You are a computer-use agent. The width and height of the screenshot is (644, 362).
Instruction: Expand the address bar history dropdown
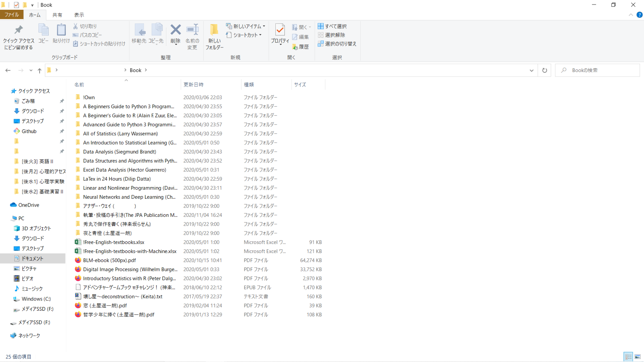[532, 70]
